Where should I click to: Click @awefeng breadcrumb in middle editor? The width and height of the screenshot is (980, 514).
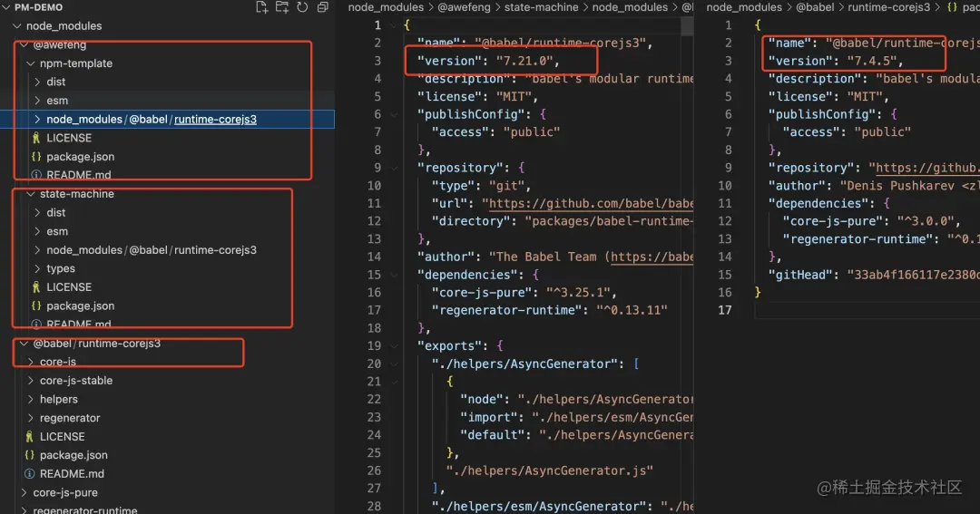[464, 7]
